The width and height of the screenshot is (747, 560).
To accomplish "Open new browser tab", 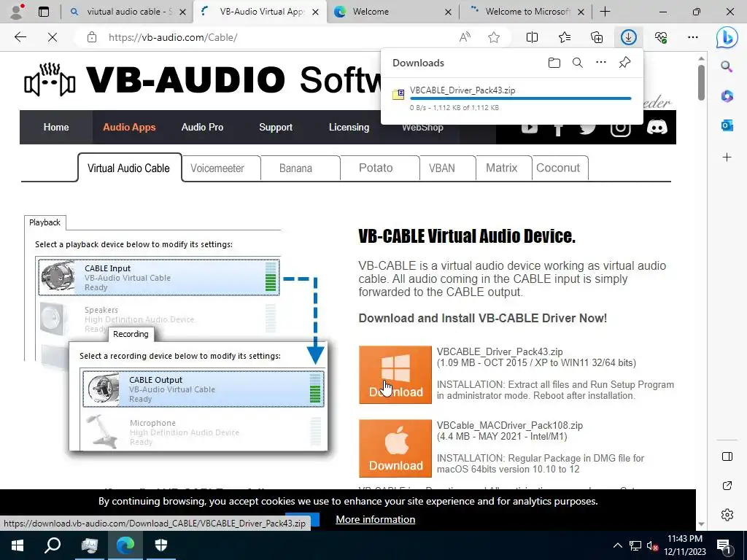I will pos(605,12).
